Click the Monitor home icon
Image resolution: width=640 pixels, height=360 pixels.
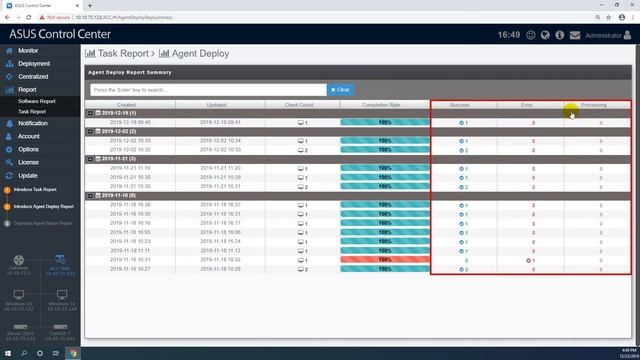coord(9,51)
